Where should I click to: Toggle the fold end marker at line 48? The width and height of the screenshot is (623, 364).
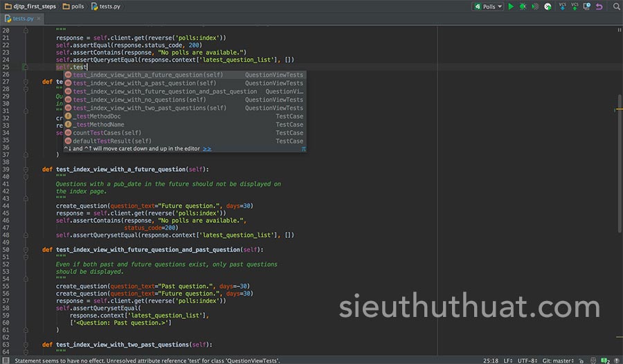26,235
